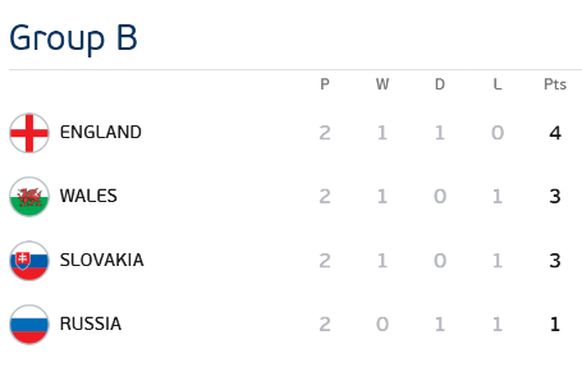Viewport: 582px width, 367px height.
Task: Click the D column header
Action: pyautogui.click(x=440, y=84)
